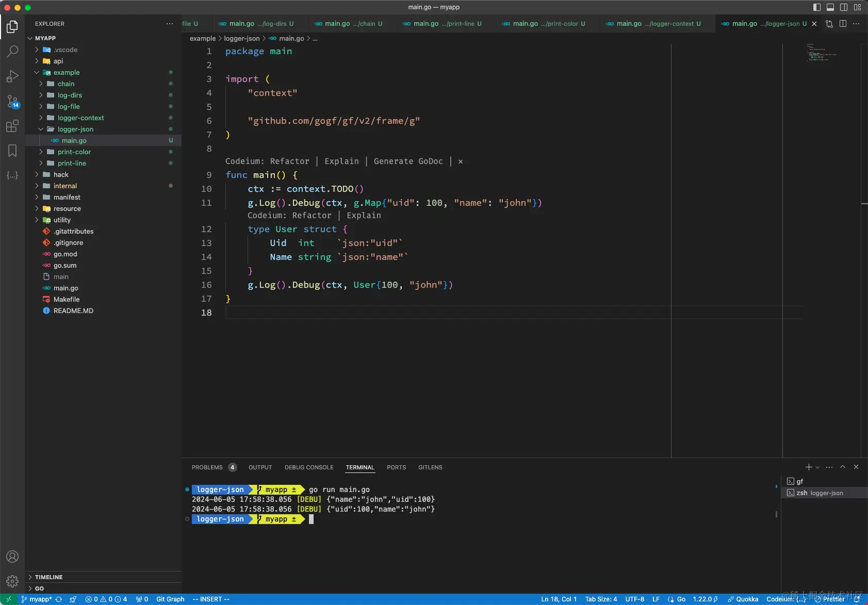Viewport: 868px width, 605px height.
Task: Expand the internal folder
Action: [37, 186]
